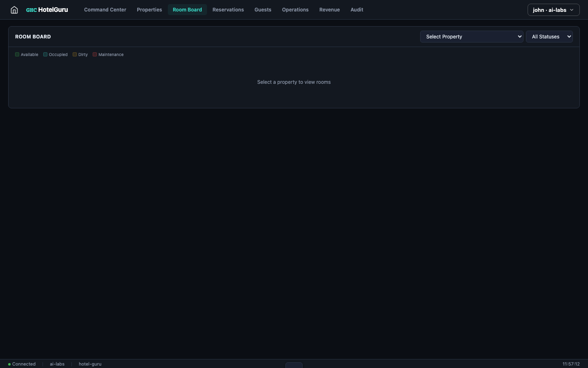
Task: Open the john · ai-labs account menu
Action: [x=553, y=10]
